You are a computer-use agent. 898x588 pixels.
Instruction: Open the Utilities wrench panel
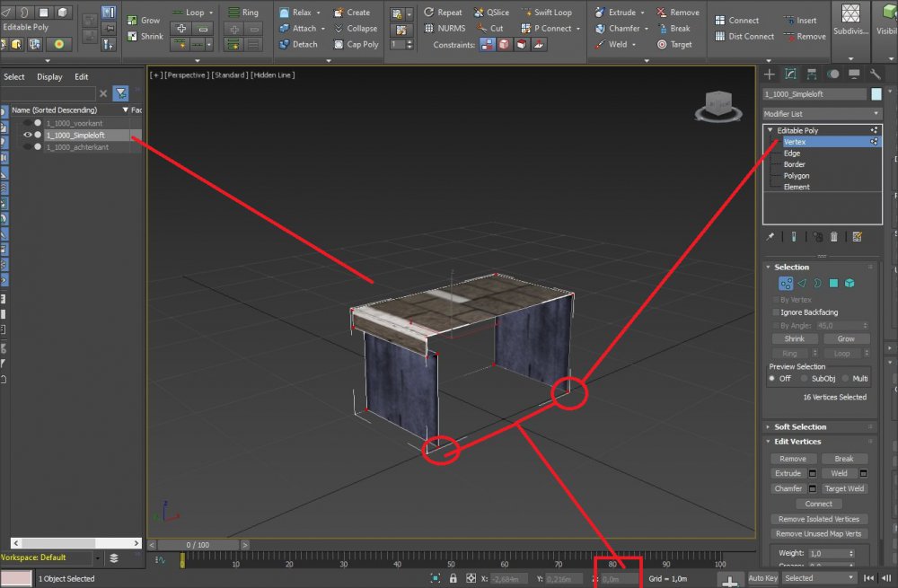click(x=875, y=75)
